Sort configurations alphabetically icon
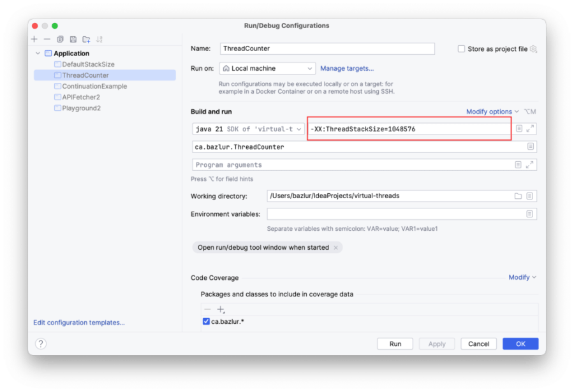Viewport: 574px width, 392px height. pyautogui.click(x=99, y=39)
